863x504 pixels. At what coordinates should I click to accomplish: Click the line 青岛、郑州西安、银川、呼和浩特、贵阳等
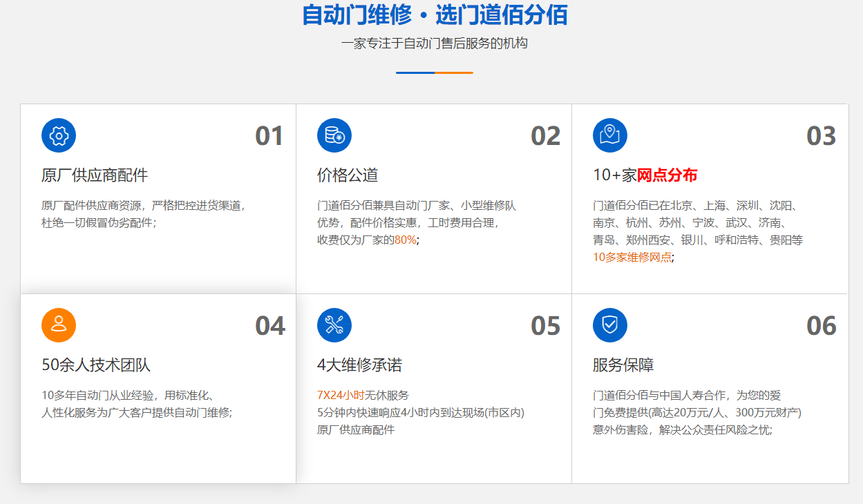[698, 240]
